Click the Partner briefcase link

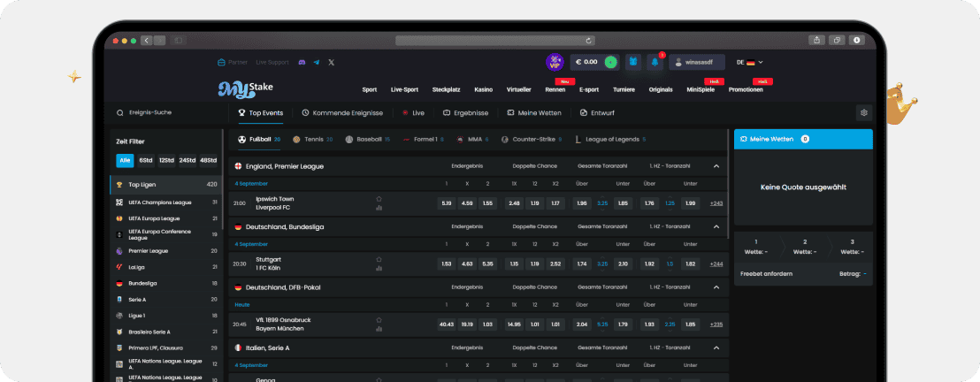[232, 63]
